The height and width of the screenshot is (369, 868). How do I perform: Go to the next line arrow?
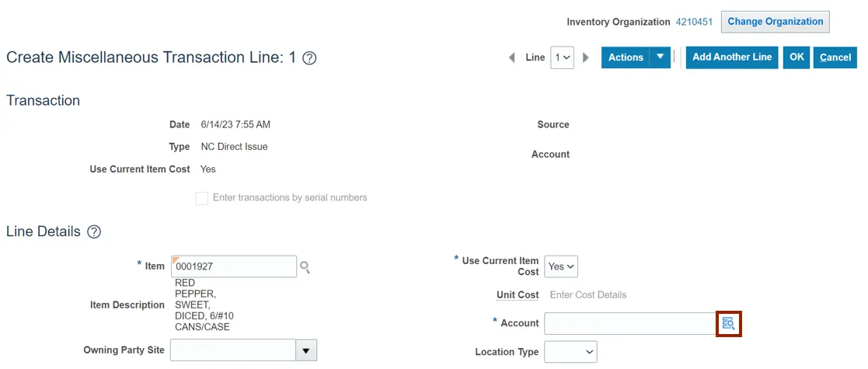click(586, 57)
